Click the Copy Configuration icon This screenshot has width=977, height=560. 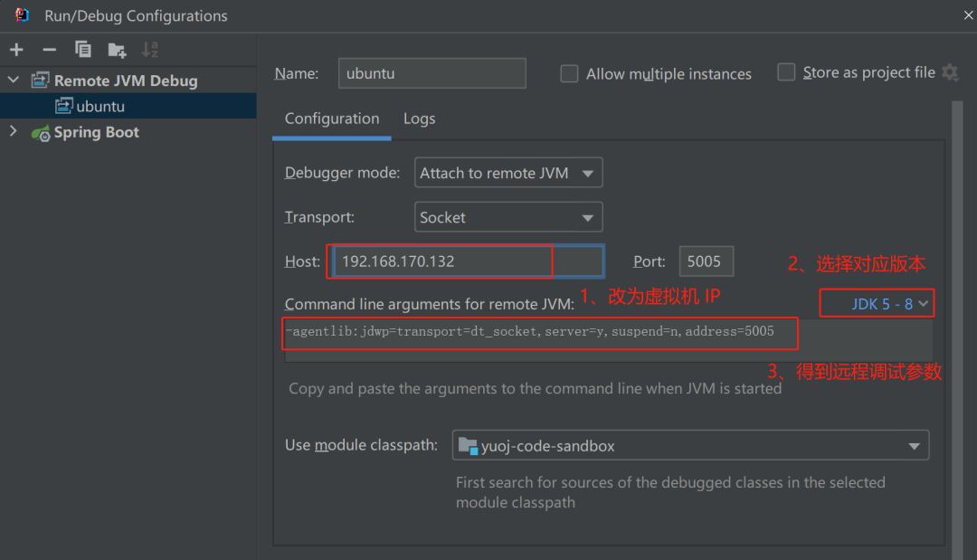tap(83, 49)
